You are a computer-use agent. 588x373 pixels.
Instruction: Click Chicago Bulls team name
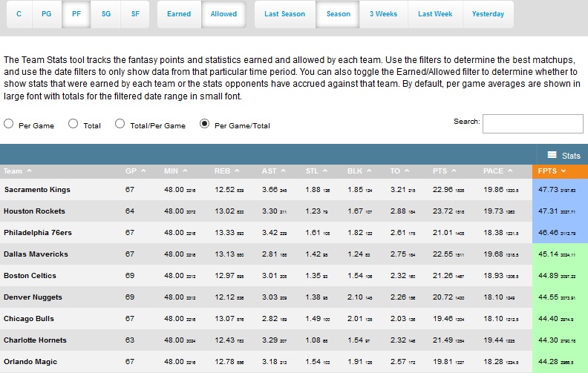29,319
